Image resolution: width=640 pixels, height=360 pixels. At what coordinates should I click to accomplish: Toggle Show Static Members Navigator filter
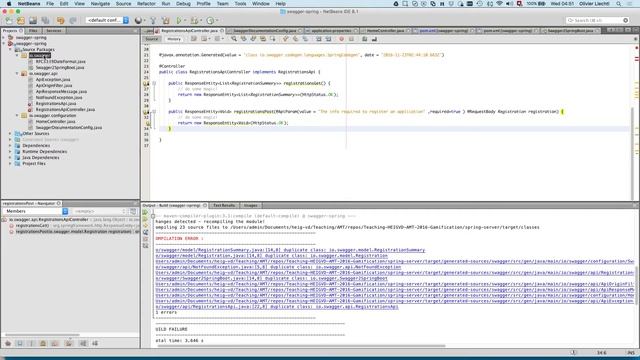tap(31, 344)
